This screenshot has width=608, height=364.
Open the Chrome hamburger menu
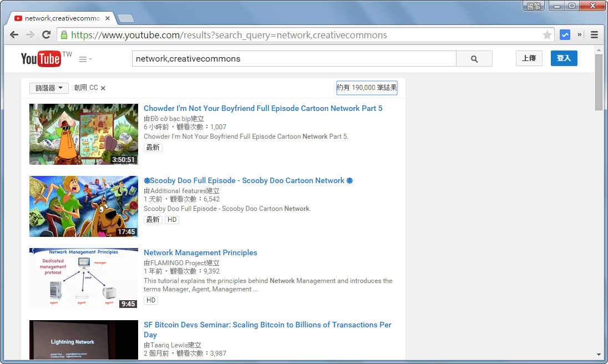(x=594, y=34)
